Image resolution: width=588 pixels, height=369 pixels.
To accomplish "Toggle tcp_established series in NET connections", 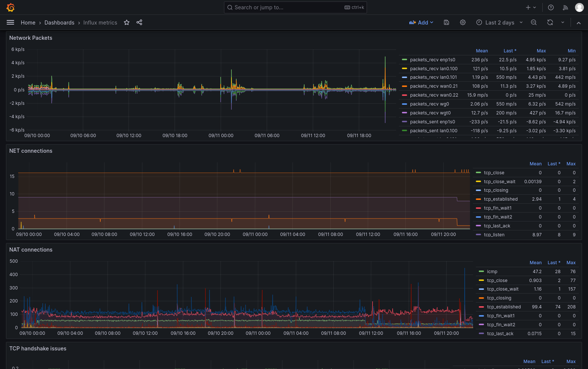I will click(x=500, y=199).
